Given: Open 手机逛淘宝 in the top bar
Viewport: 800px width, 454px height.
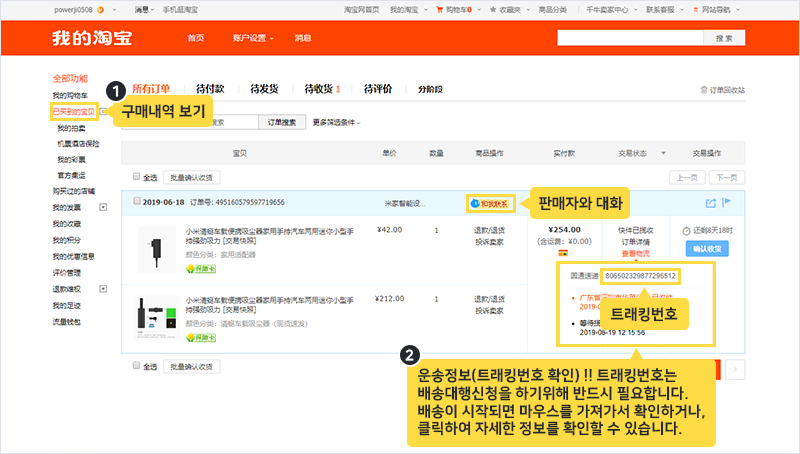Looking at the screenshot, I should tap(181, 10).
